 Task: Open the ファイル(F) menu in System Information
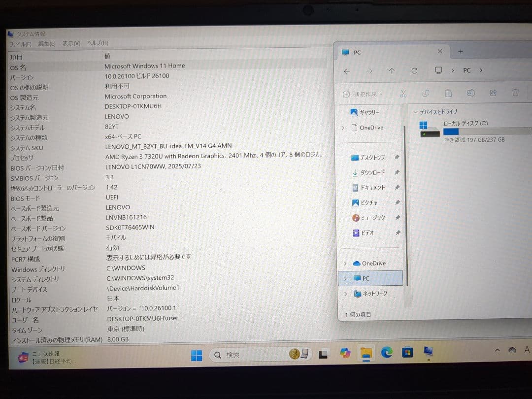coord(21,44)
